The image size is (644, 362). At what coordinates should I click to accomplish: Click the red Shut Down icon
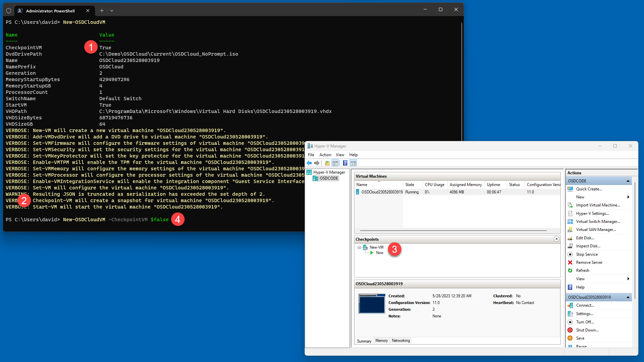(x=570, y=330)
